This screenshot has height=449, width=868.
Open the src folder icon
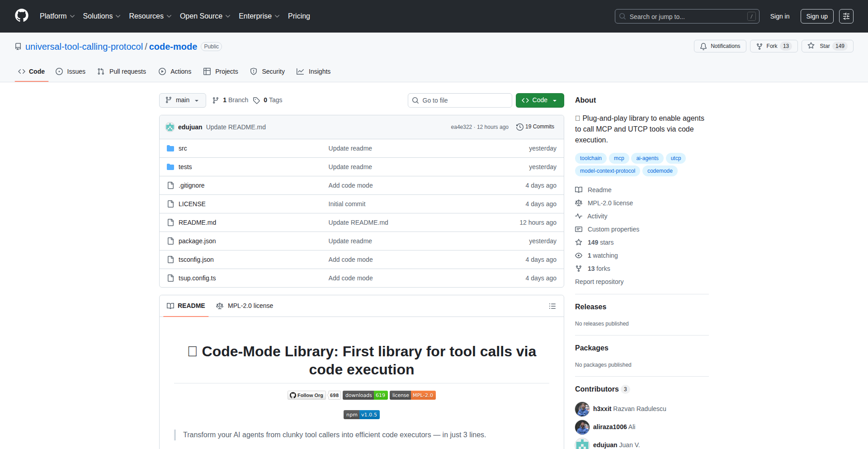[171, 148]
